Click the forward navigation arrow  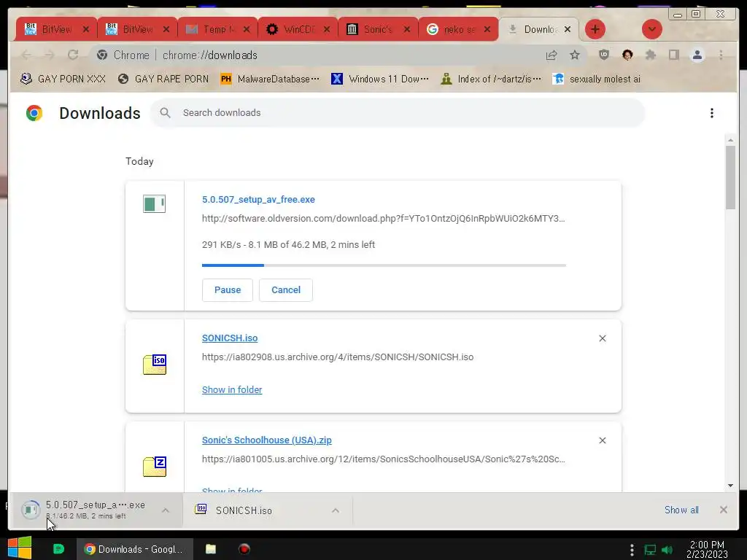[50, 55]
